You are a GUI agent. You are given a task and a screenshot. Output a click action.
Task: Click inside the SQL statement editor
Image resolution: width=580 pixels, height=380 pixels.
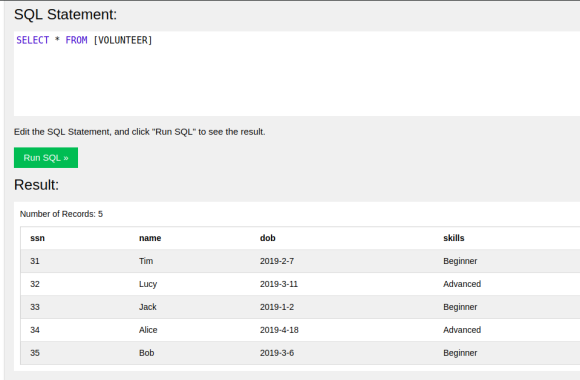tap(297, 74)
